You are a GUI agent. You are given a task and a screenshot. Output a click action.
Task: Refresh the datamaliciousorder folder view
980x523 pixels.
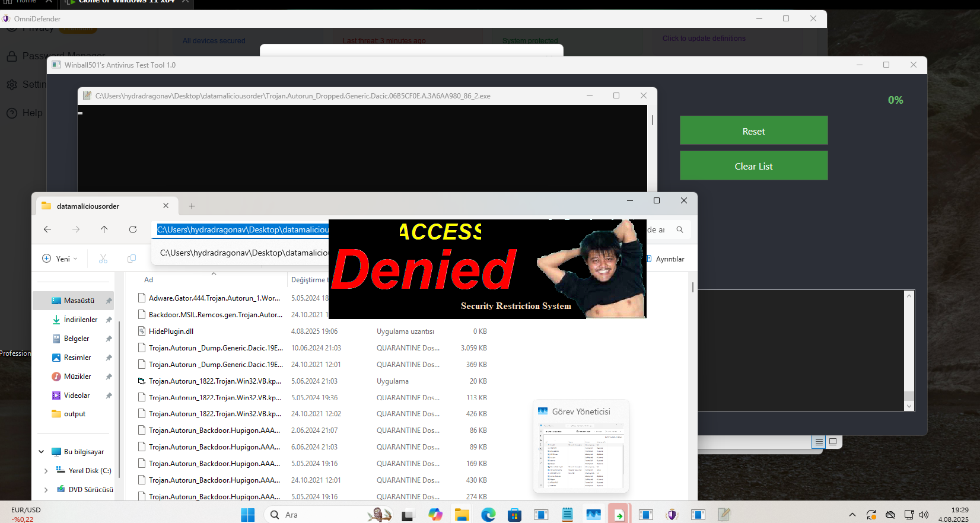coord(133,229)
